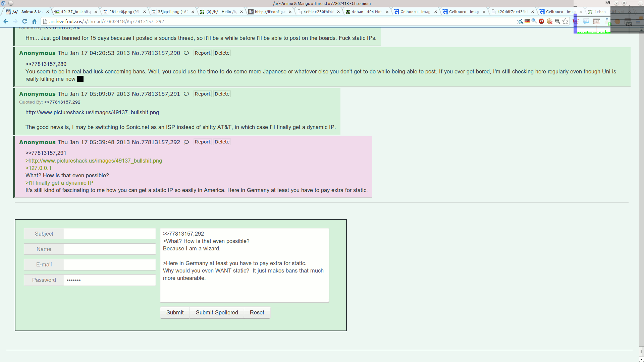Viewport: 644px width, 362px height.
Task: Close the 281ae0j.png tab
Action: [x=145, y=12]
